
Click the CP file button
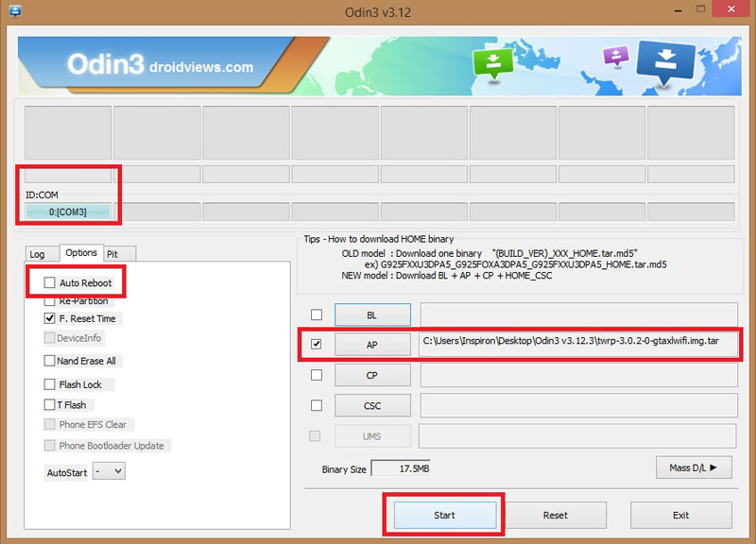click(x=372, y=375)
